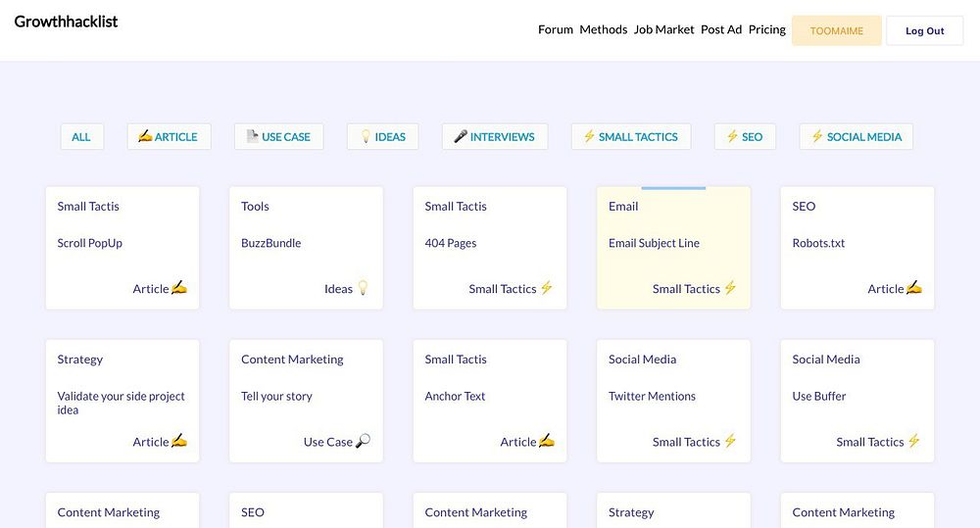Open the BuzzBundle card title
This screenshot has width=980, height=528.
pyautogui.click(x=271, y=243)
